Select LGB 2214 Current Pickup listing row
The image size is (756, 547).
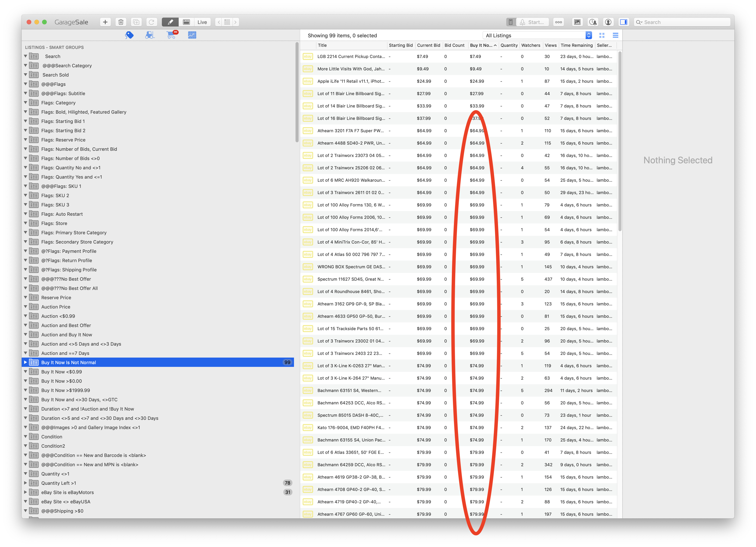(459, 56)
